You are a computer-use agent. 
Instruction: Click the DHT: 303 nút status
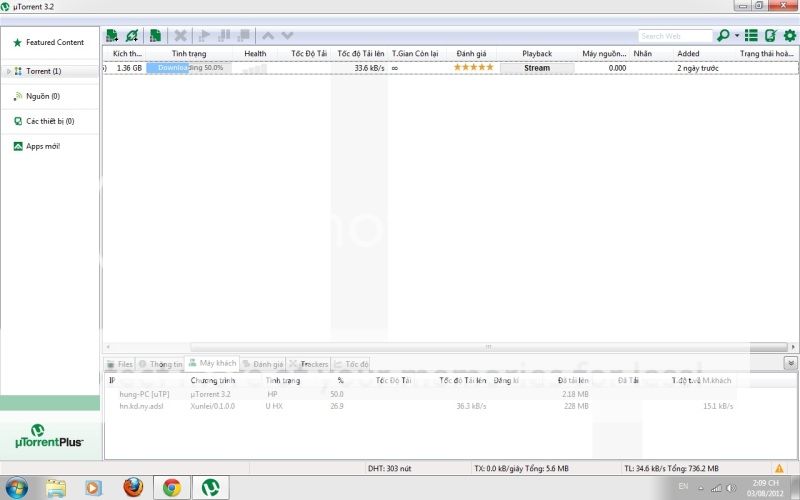(x=389, y=468)
